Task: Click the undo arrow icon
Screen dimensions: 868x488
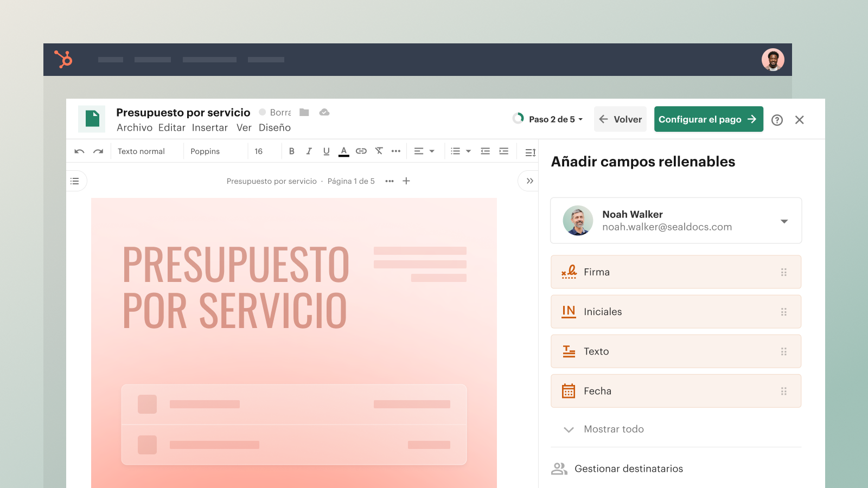Action: [79, 151]
